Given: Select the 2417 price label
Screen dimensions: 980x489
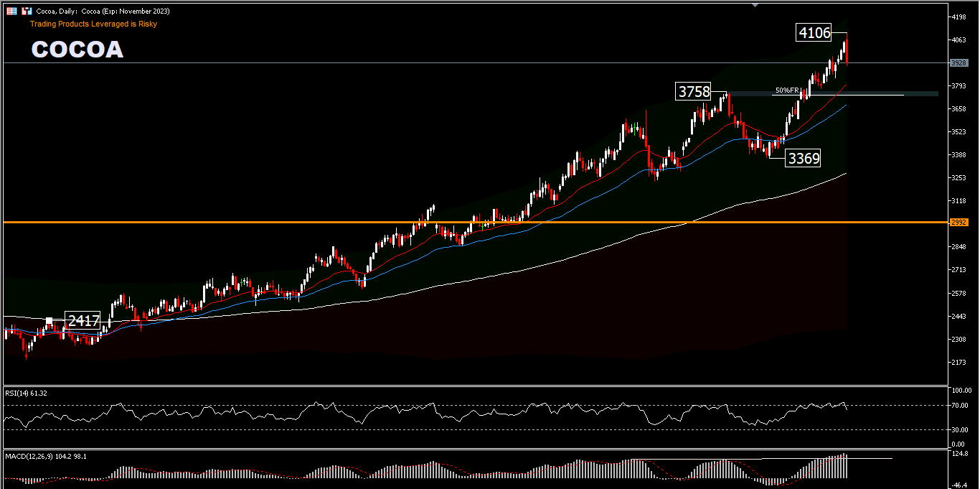Looking at the screenshot, I should pos(83,321).
